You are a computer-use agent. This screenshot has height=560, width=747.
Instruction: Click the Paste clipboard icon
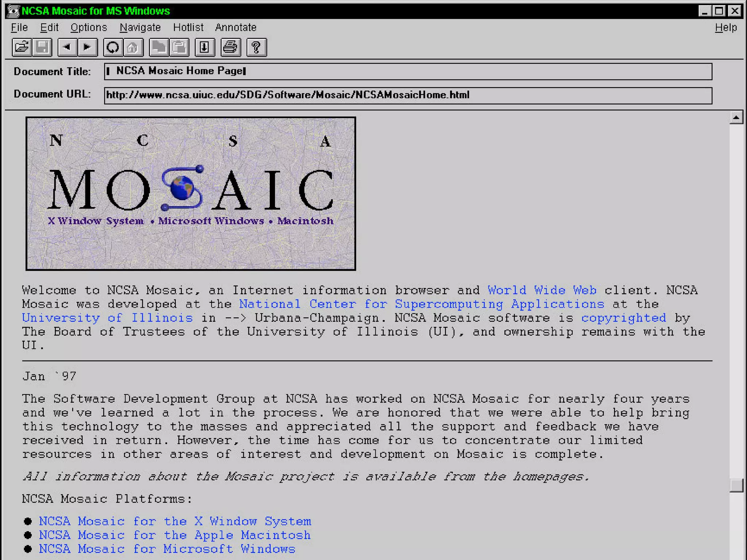(x=179, y=47)
